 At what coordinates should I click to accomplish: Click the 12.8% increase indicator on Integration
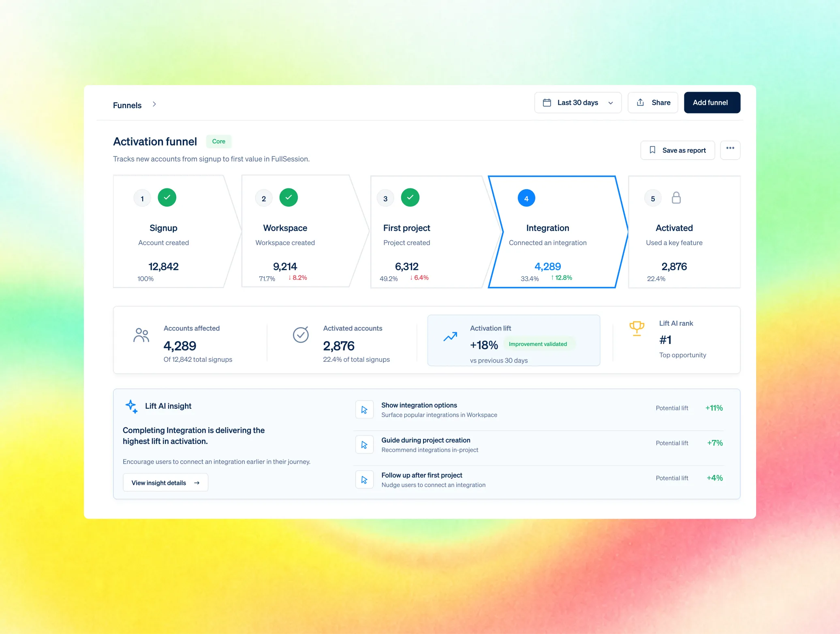[561, 278]
